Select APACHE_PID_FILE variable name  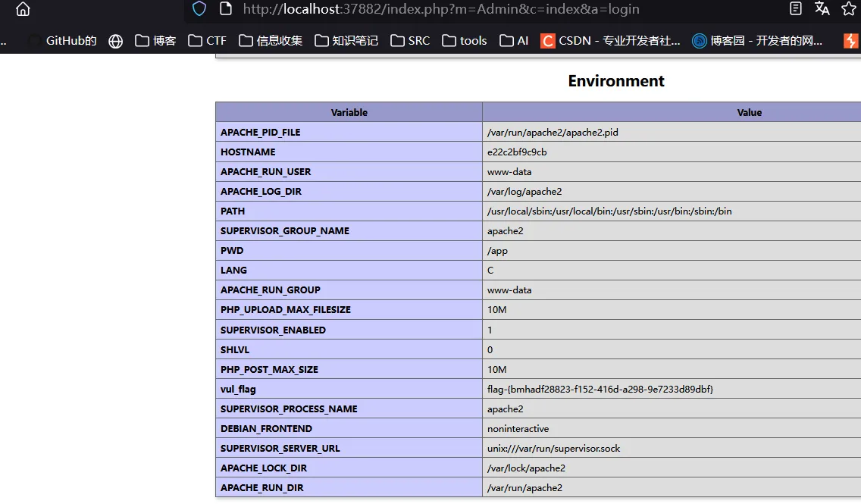click(x=260, y=133)
